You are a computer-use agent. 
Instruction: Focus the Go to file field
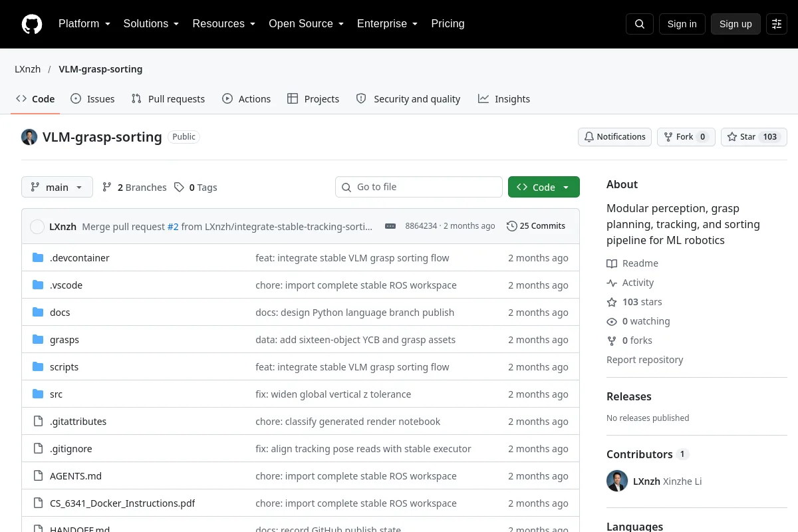(419, 187)
